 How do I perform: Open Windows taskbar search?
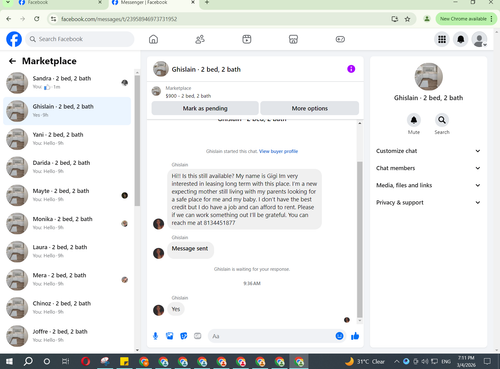tap(28, 361)
